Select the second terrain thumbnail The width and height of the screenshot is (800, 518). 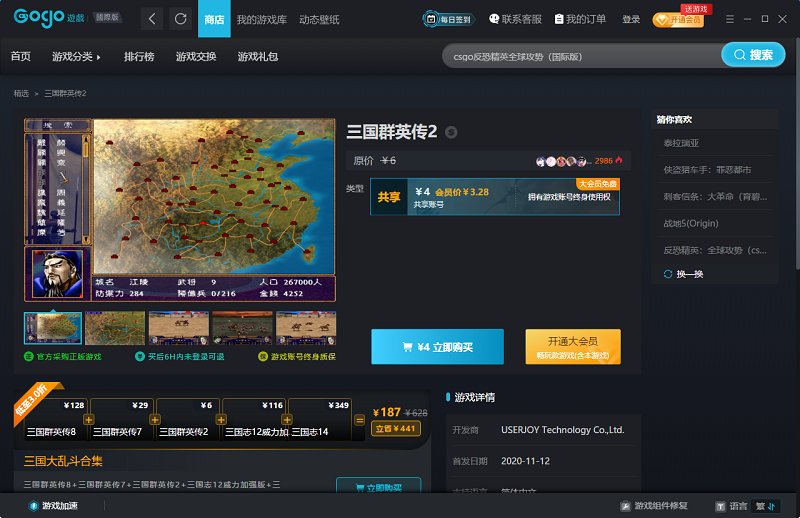[115, 328]
